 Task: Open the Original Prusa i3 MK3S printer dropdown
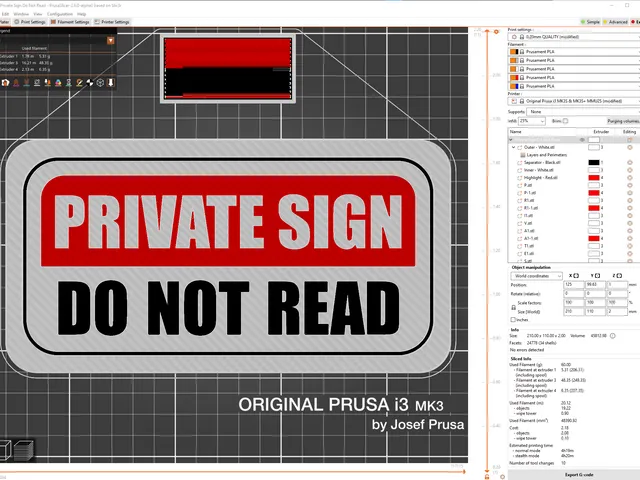click(574, 101)
